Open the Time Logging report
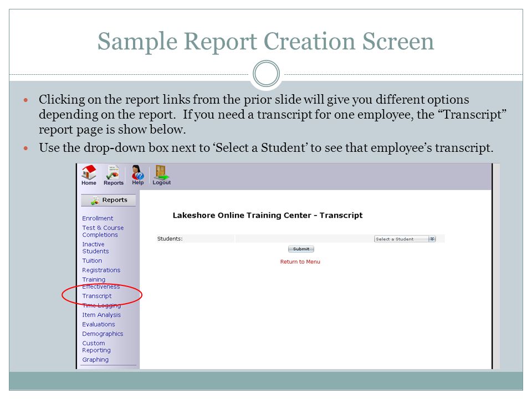532x399 pixels. point(101,305)
